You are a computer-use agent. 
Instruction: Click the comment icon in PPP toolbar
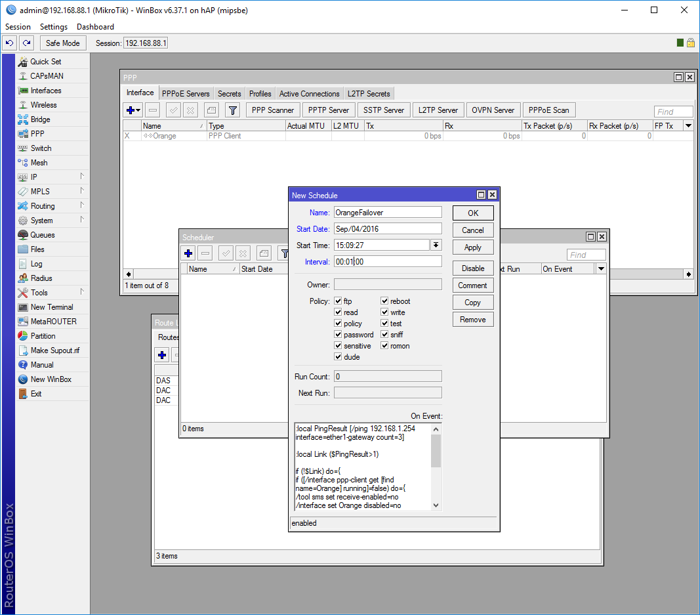(x=212, y=110)
